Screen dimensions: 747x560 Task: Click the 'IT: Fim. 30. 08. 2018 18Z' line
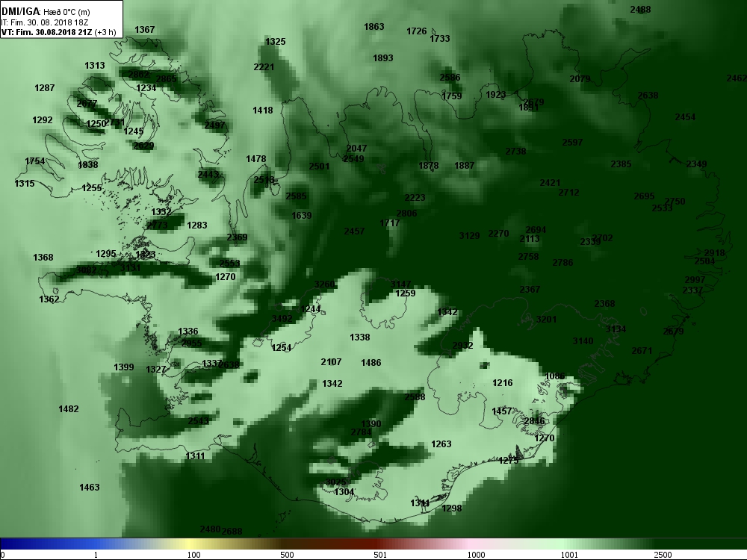[x=45, y=22]
